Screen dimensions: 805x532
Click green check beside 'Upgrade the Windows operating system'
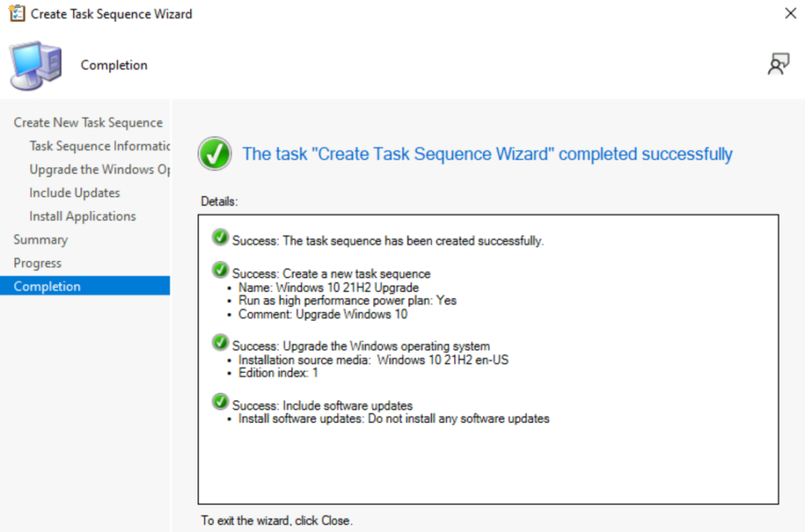[220, 342]
